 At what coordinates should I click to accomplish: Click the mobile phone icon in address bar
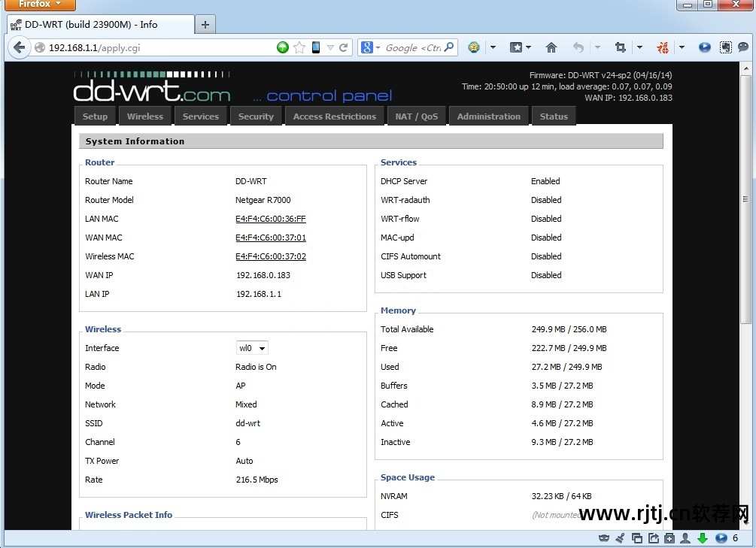click(x=316, y=47)
